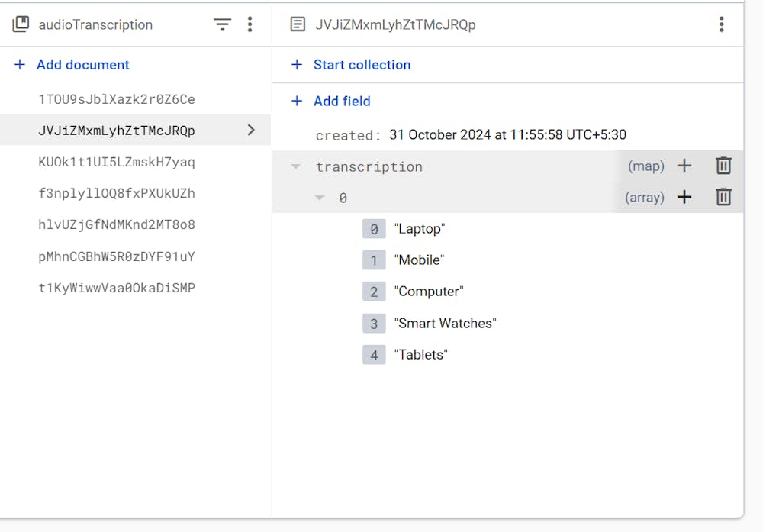763x532 pixels.
Task: Open audioTranscription collection three-dot menu
Action: pyautogui.click(x=250, y=24)
